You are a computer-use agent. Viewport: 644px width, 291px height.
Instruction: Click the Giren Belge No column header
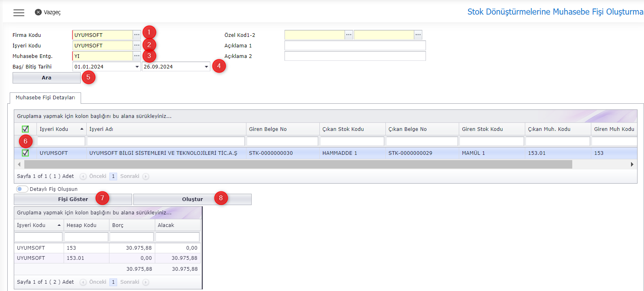[283, 129]
